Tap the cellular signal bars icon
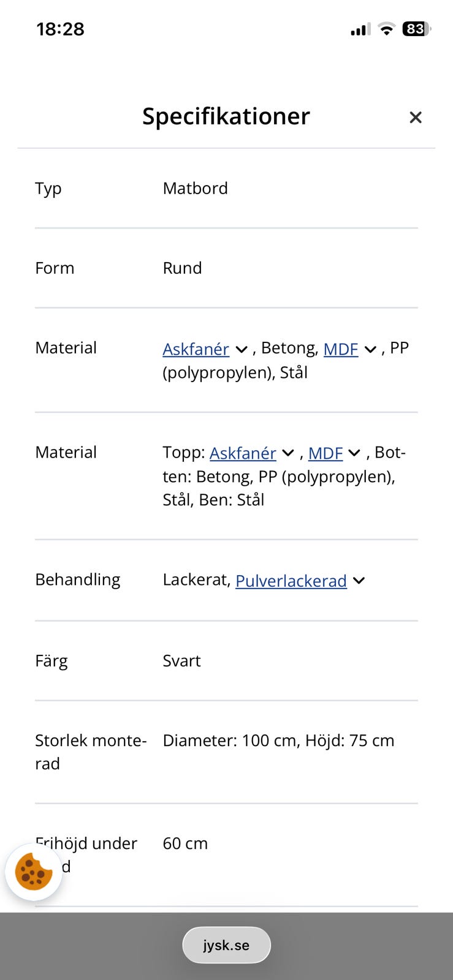453x980 pixels. [360, 29]
